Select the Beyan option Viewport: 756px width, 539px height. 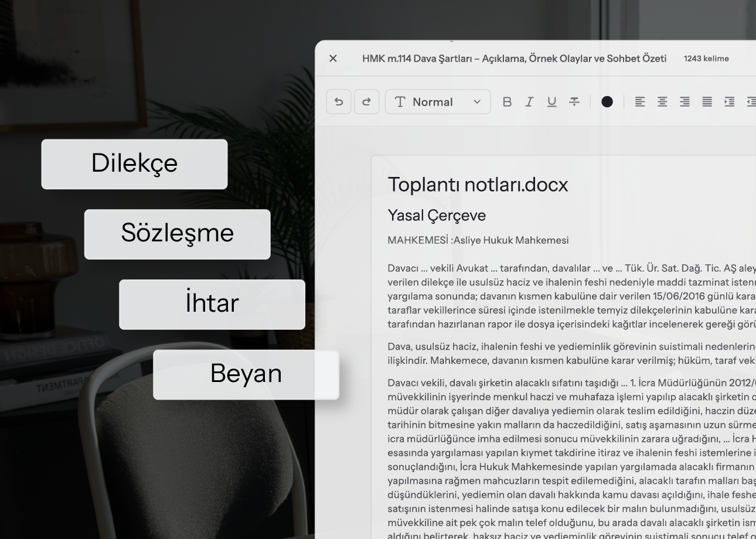point(246,374)
